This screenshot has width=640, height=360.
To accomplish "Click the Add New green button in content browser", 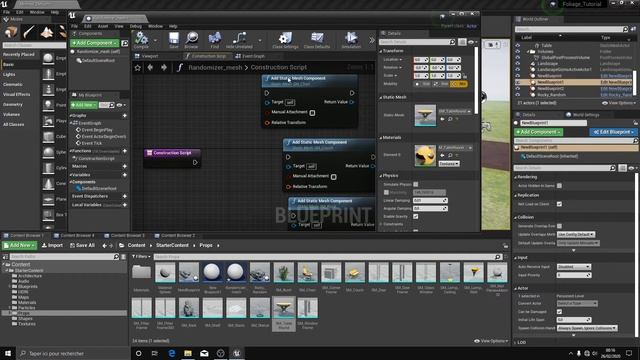I will 19,245.
